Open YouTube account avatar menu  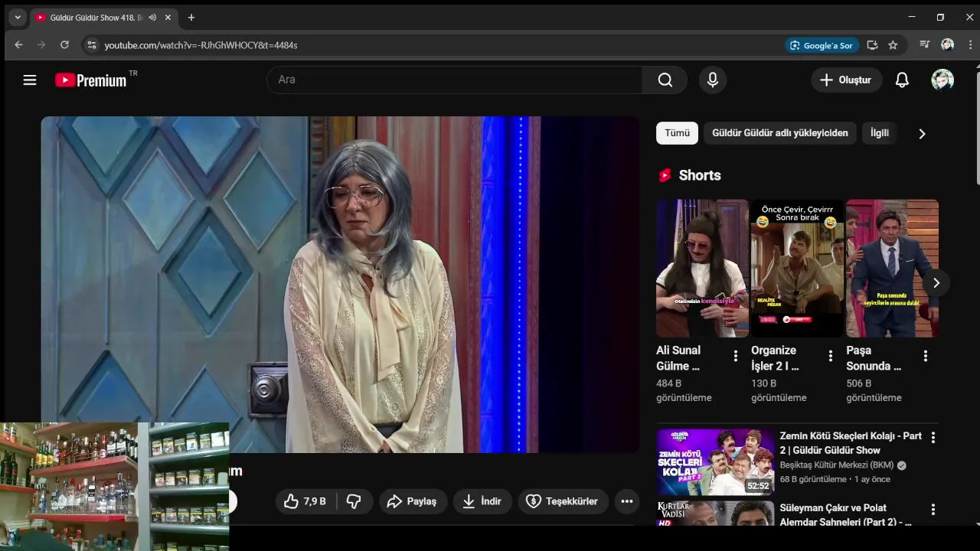point(942,80)
